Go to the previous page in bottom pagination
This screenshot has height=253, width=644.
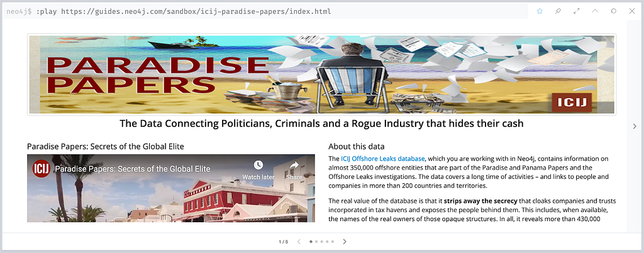[x=299, y=242]
